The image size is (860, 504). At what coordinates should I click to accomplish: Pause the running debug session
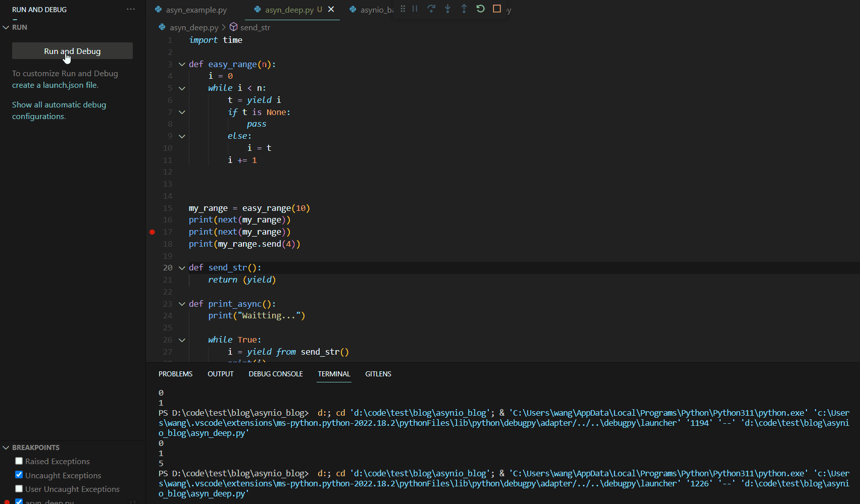(x=415, y=9)
